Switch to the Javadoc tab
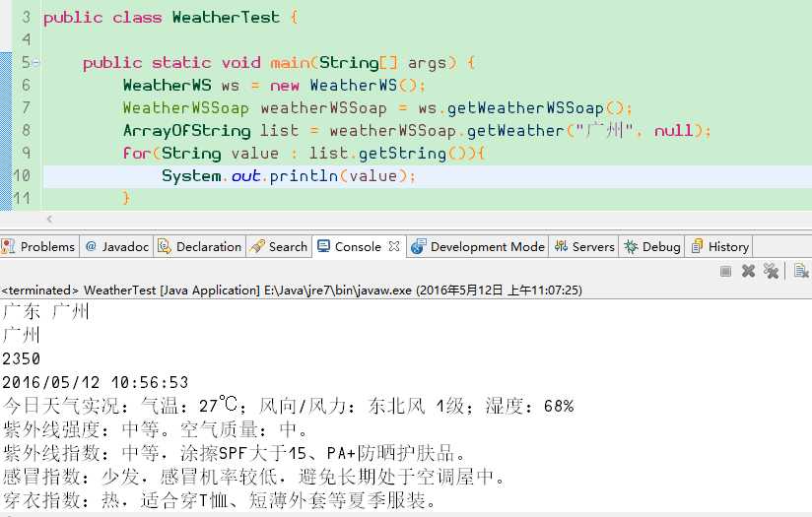Viewport: 812px width, 517px height. [x=117, y=246]
